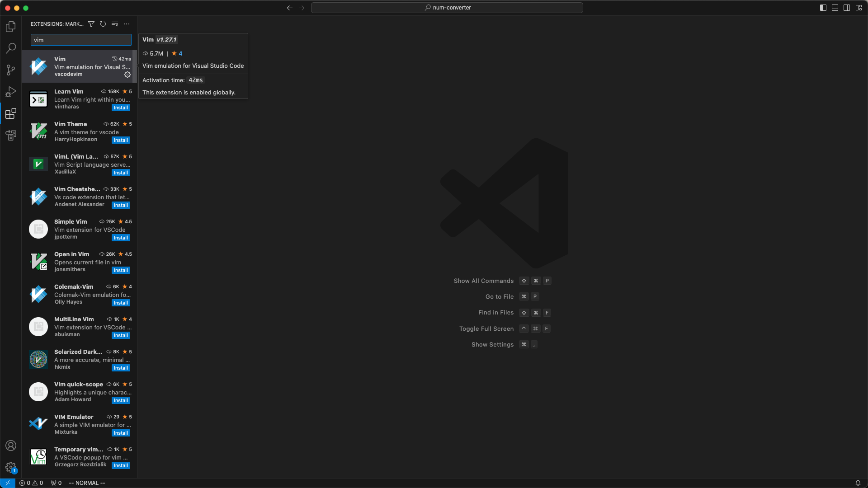The height and width of the screenshot is (488, 868).
Task: Click the filter extensions funnel icon
Action: [91, 24]
